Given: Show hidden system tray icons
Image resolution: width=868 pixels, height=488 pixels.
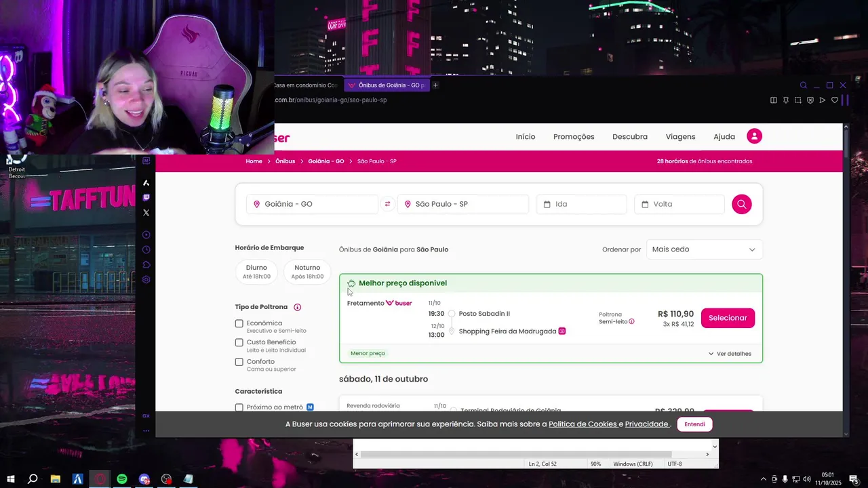Looking at the screenshot, I should point(764,479).
